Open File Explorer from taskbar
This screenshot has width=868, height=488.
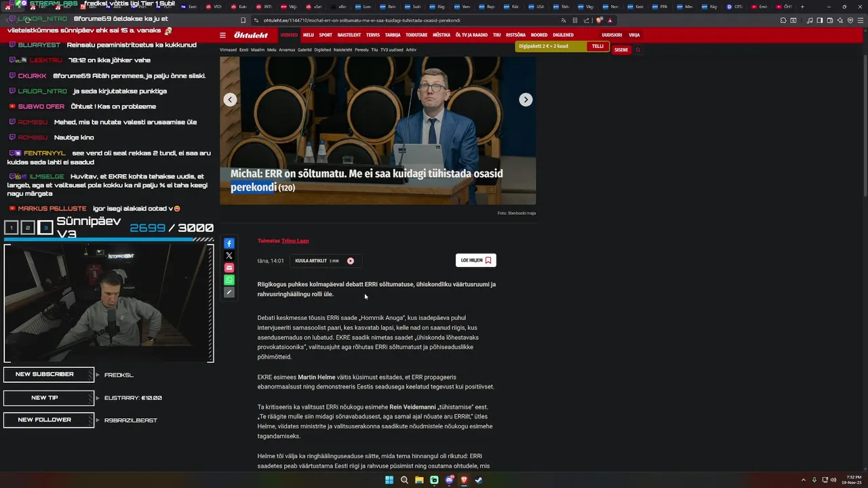[x=419, y=480]
